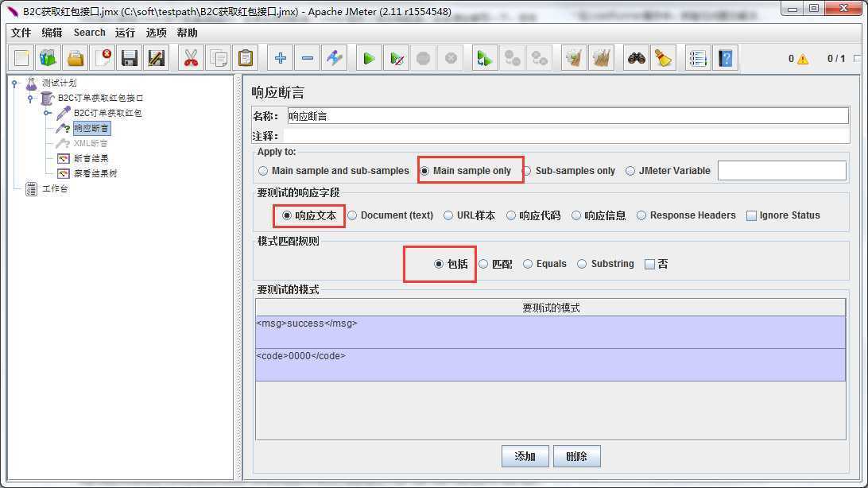Click the Open file folder icon
The image size is (868, 488).
coord(76,57)
